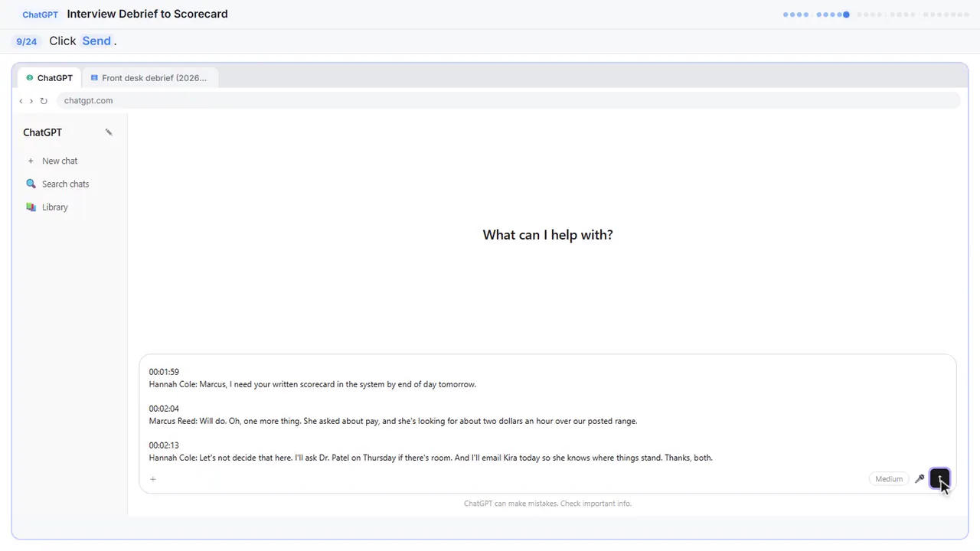Click the 00:01:59 timestamp text
This screenshot has width=980, height=551.
[x=164, y=372]
